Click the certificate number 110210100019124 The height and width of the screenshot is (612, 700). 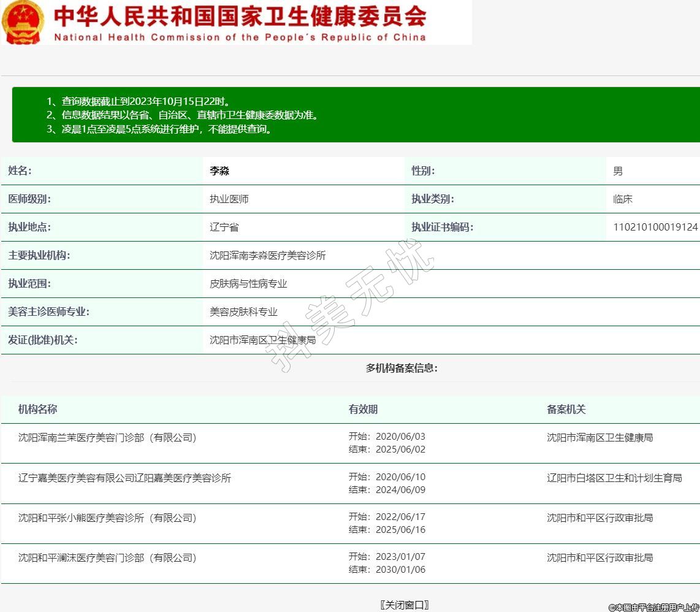click(x=655, y=228)
